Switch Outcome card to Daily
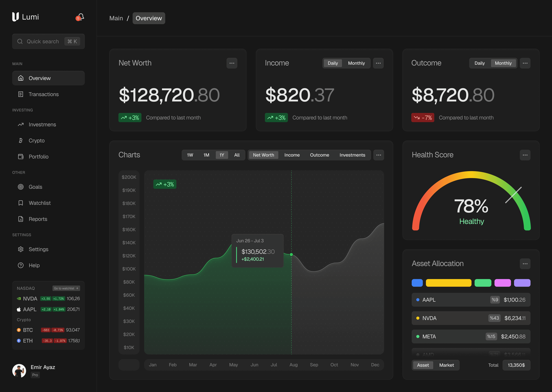Image resolution: width=552 pixels, height=392 pixels. pyautogui.click(x=480, y=63)
